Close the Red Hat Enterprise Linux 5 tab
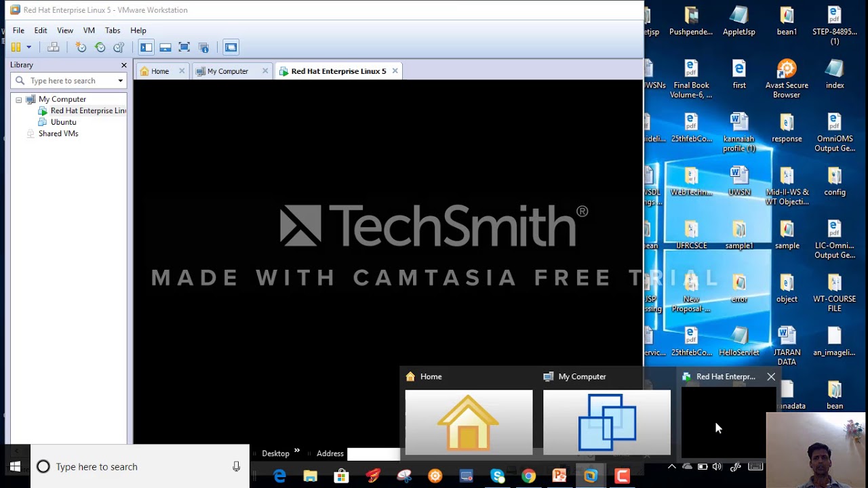This screenshot has height=488, width=868. click(x=395, y=71)
